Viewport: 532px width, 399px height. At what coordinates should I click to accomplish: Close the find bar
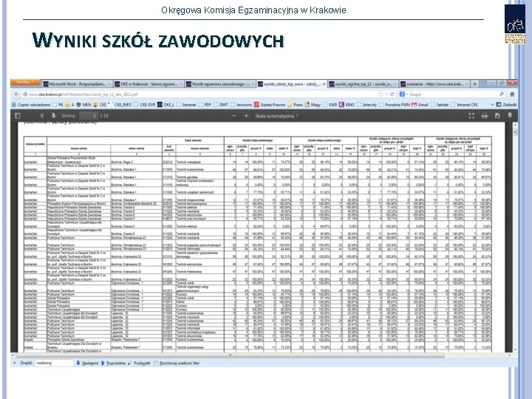tap(14, 363)
